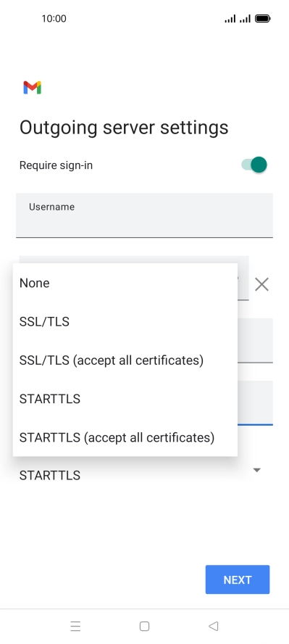This screenshot has height=644, width=289.
Task: Pick STARTTLS in the popup list
Action: coord(125,399)
